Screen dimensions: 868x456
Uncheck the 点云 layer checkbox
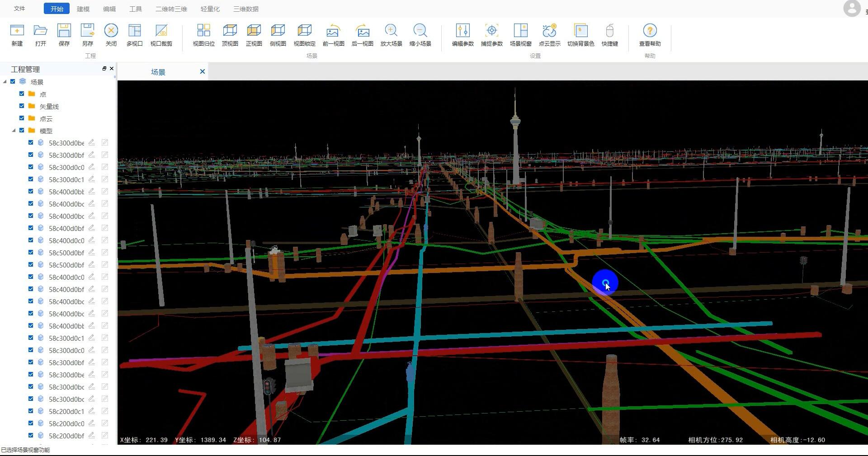22,118
